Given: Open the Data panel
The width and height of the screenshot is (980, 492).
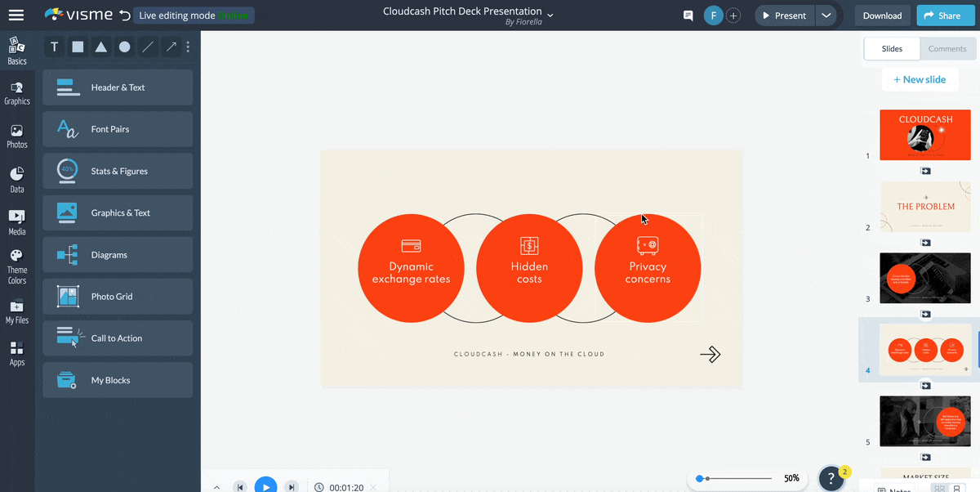Looking at the screenshot, I should [x=17, y=178].
